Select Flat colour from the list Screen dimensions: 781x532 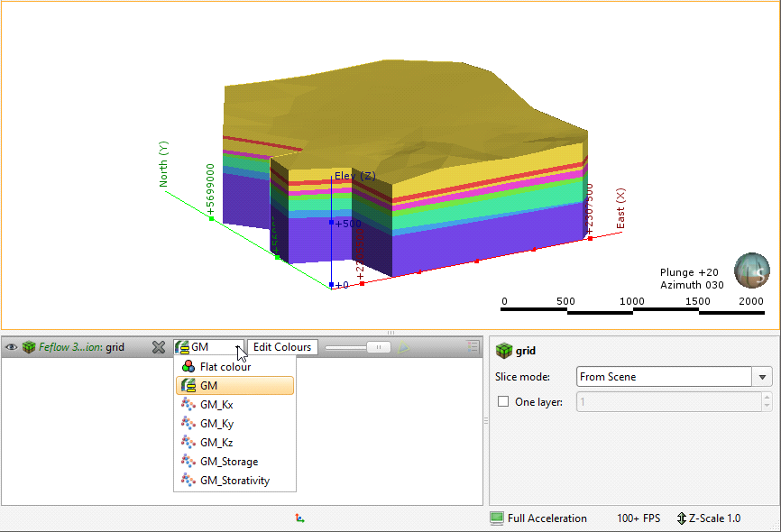point(225,367)
